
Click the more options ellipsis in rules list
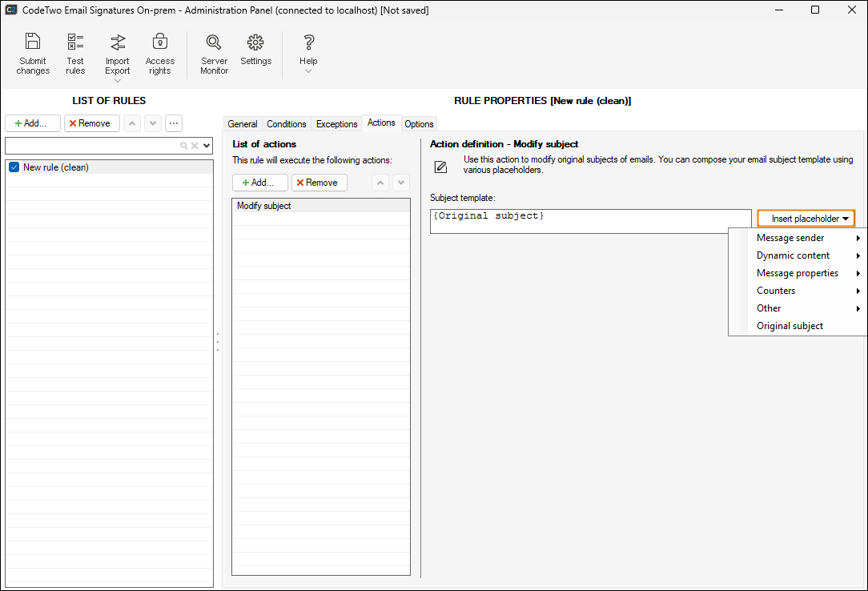(174, 123)
